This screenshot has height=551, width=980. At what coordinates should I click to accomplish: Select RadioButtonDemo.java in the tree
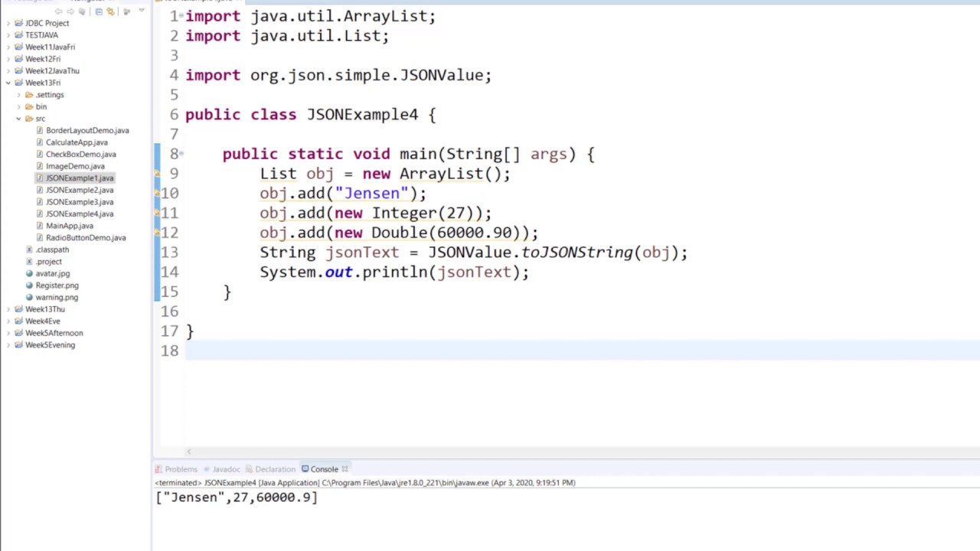pos(86,237)
